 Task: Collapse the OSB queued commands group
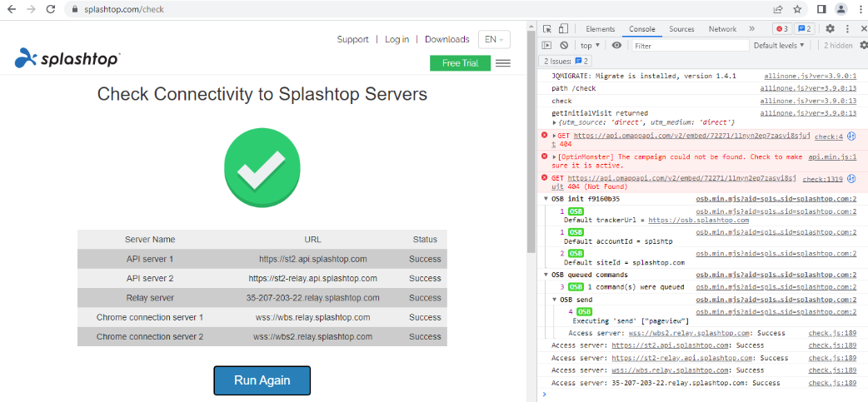click(546, 275)
